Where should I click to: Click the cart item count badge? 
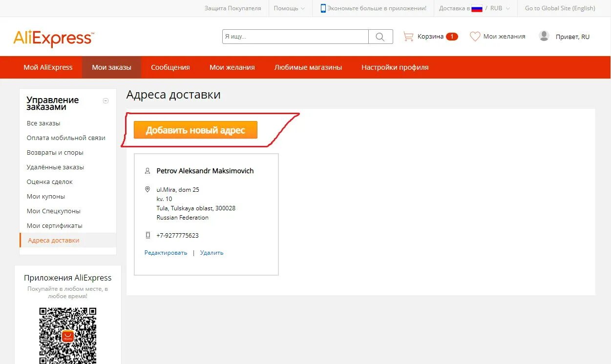tap(452, 37)
